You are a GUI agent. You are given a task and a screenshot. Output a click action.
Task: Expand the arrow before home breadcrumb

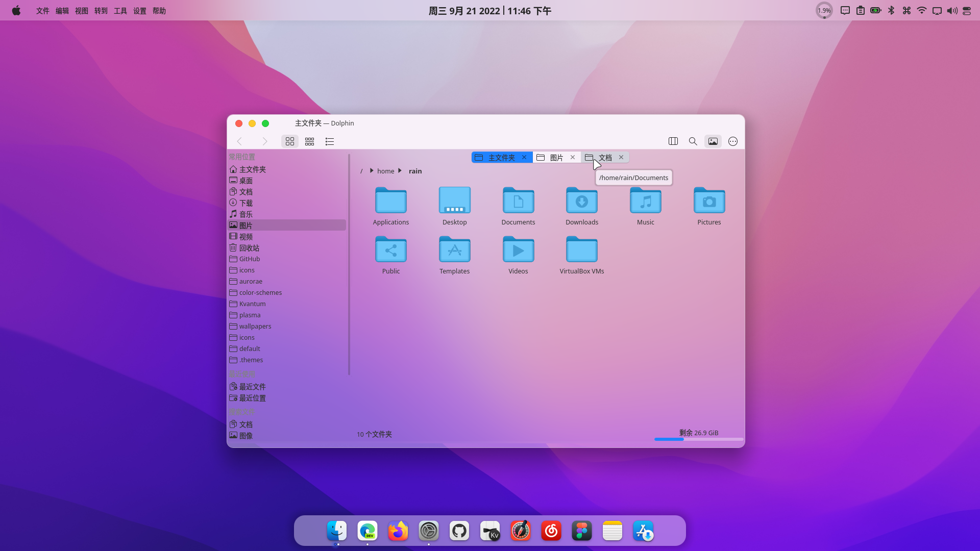pyautogui.click(x=372, y=170)
